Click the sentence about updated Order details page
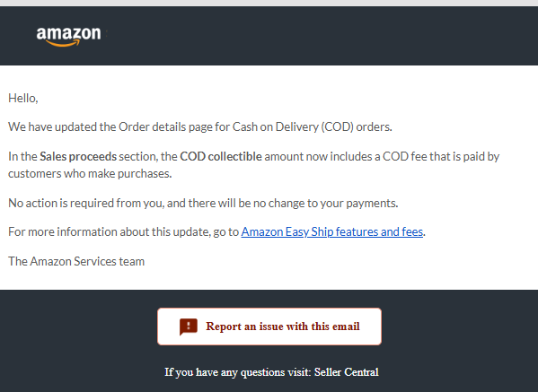 point(200,127)
